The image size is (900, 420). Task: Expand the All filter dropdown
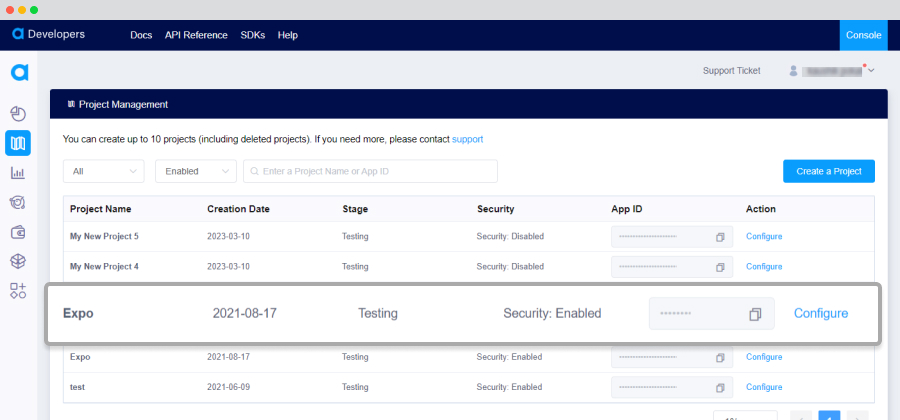click(x=104, y=171)
